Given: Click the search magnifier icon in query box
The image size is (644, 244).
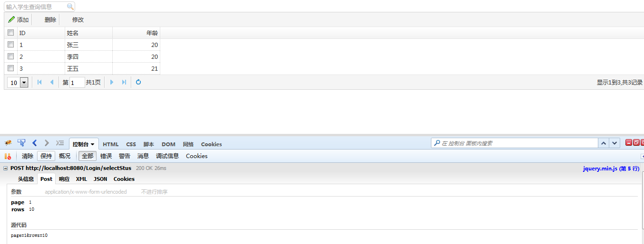Looking at the screenshot, I should (70, 7).
